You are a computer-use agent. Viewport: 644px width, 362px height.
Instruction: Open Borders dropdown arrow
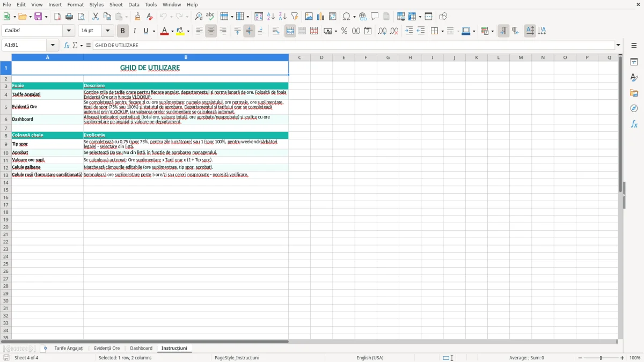(442, 31)
